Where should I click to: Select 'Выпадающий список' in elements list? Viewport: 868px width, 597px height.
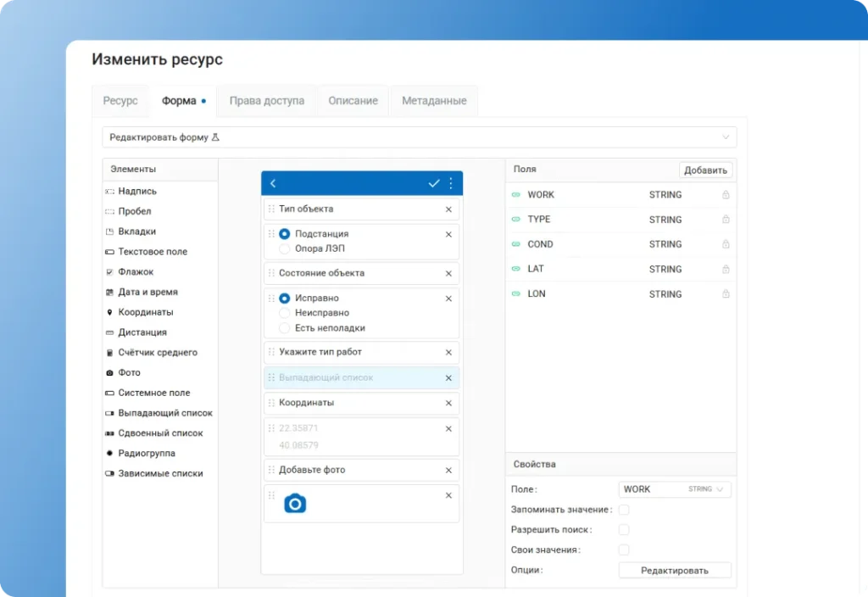click(x=164, y=413)
